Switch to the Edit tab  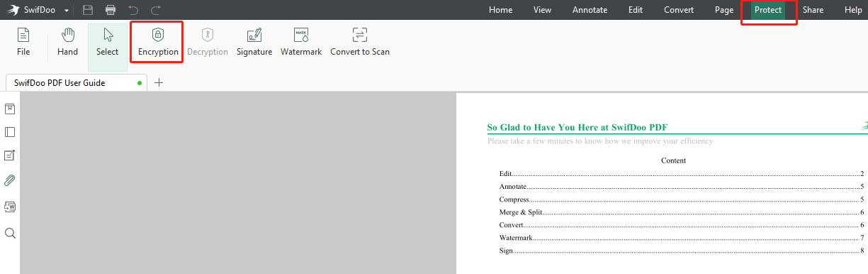tap(636, 10)
